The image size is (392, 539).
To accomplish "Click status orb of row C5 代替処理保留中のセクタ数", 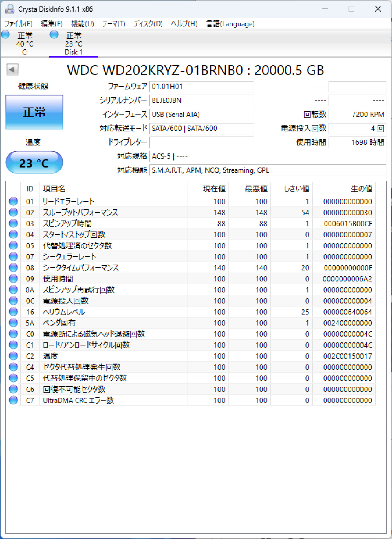I will pyautogui.click(x=13, y=378).
